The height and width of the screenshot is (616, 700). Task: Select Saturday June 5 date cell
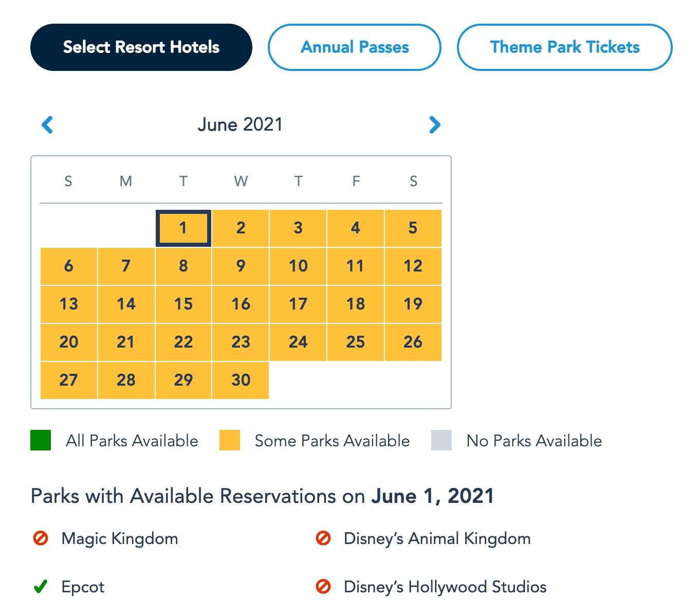(x=413, y=228)
